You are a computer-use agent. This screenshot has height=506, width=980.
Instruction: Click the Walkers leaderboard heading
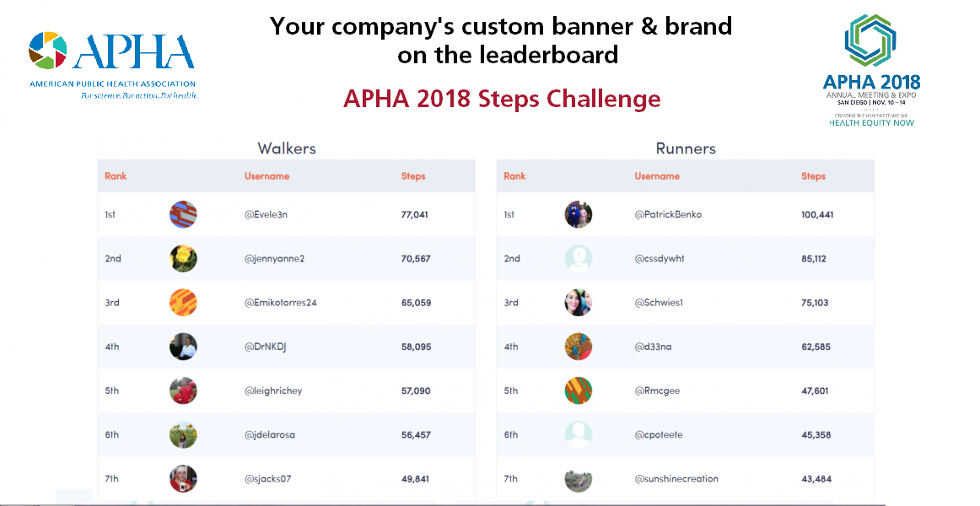(287, 148)
